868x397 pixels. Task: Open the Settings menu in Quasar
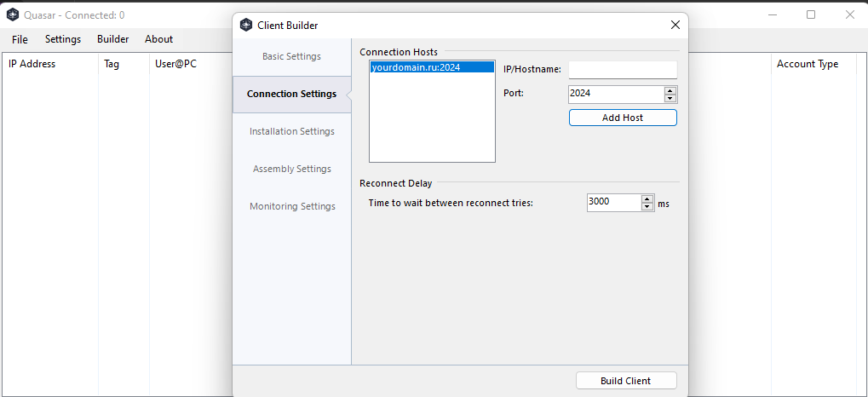click(x=63, y=39)
